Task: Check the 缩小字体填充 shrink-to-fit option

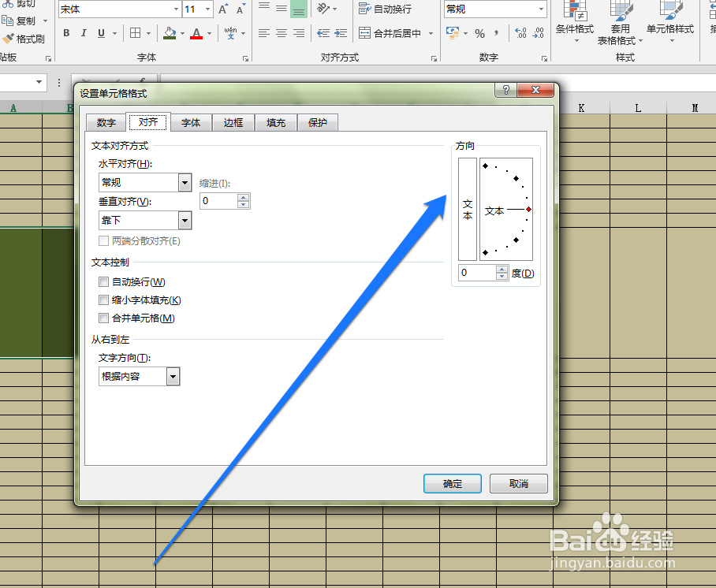Action: tap(103, 300)
